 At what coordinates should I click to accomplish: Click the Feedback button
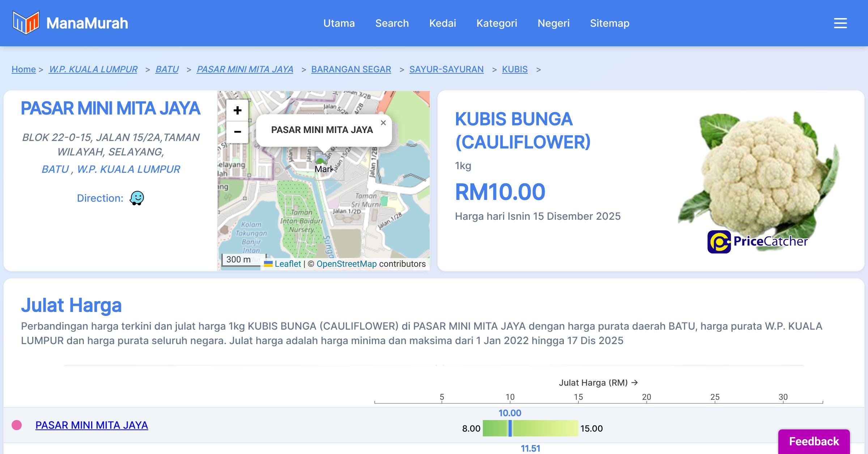814,441
